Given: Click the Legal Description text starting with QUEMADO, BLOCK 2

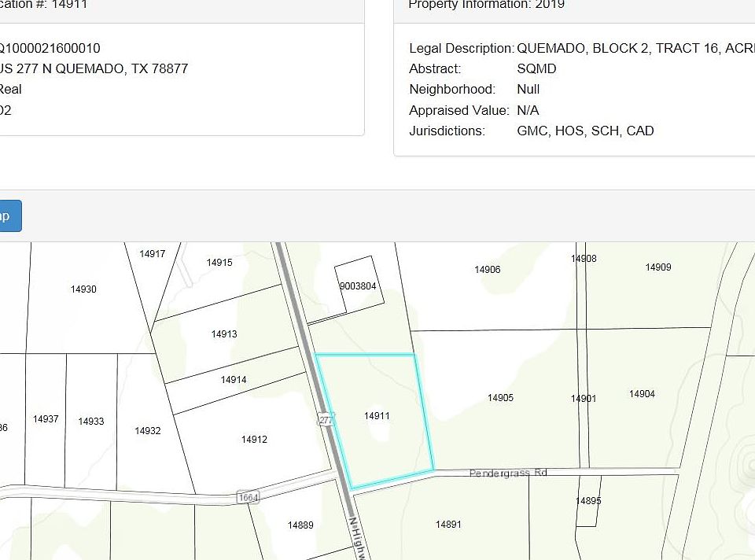Looking at the screenshot, I should pos(635,48).
